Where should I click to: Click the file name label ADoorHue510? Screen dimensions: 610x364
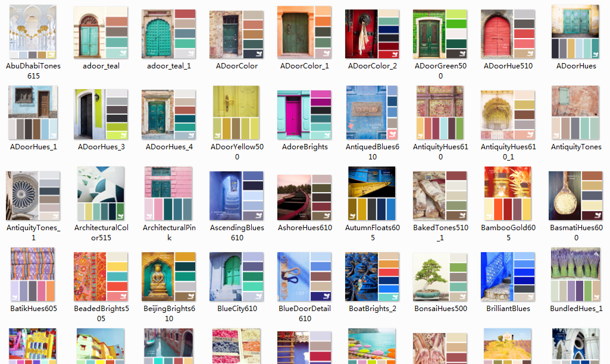tap(508, 66)
